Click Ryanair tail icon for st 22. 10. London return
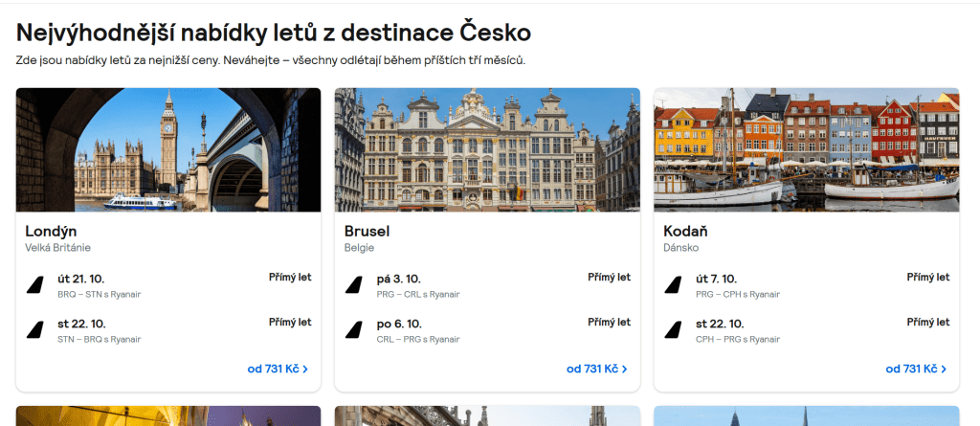This screenshot has height=426, width=980. coord(35,330)
